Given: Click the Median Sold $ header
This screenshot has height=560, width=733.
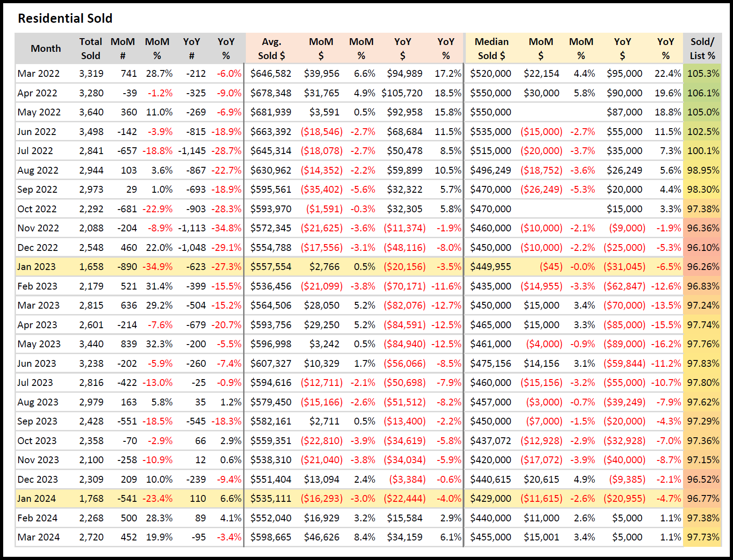Looking at the screenshot, I should 491,49.
